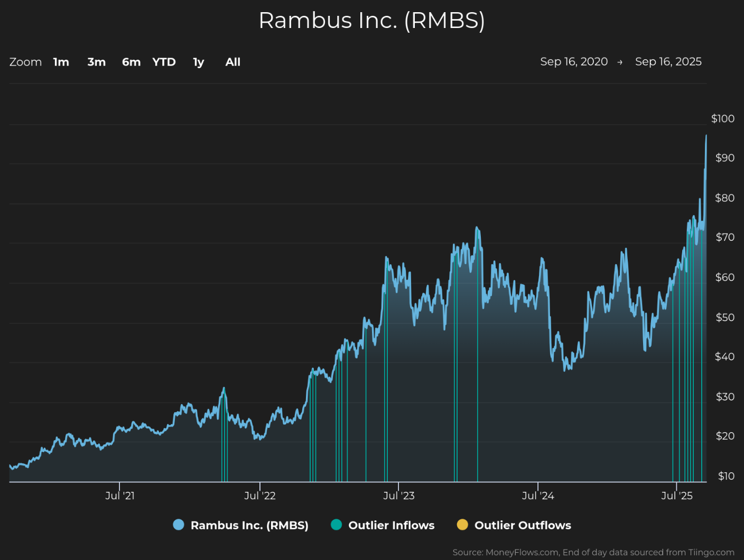
Task: Click the Jul '21 axis marker
Action: pos(120,496)
